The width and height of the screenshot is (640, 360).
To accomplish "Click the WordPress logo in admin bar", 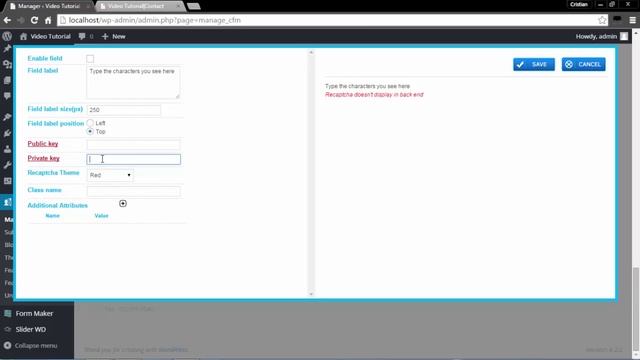I will pyautogui.click(x=7, y=36).
